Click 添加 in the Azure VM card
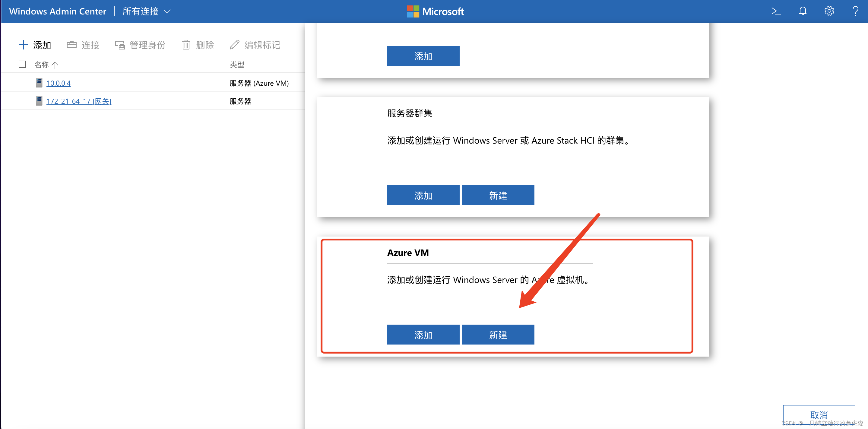The image size is (868, 429). tap(423, 335)
